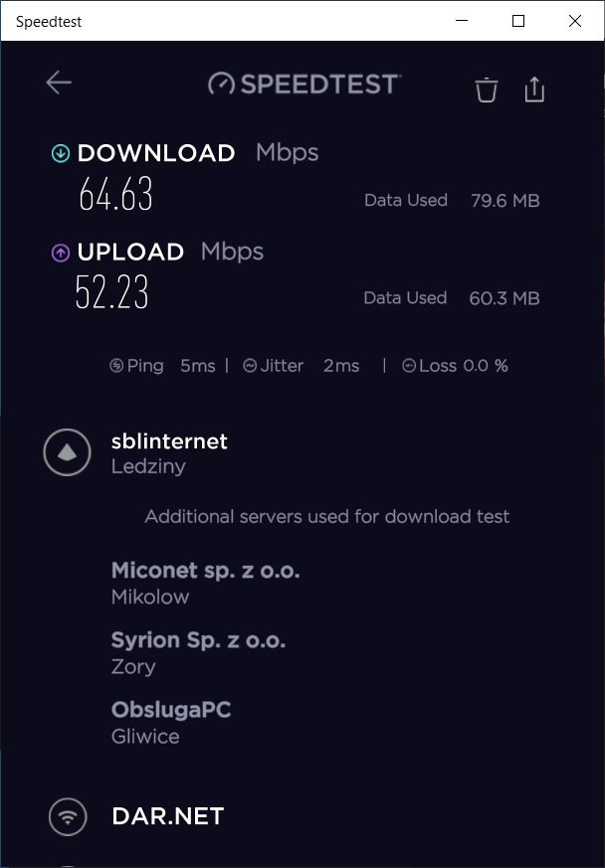Click the download Data Used 79.6 MB label
605x868 pixels.
(452, 201)
